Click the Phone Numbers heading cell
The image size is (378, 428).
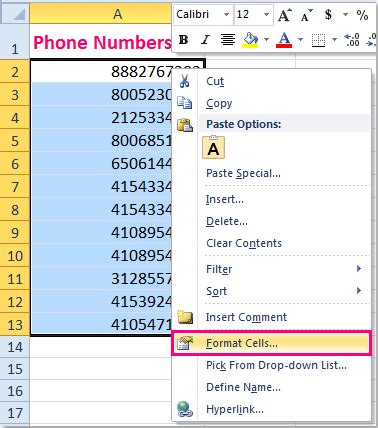(101, 42)
